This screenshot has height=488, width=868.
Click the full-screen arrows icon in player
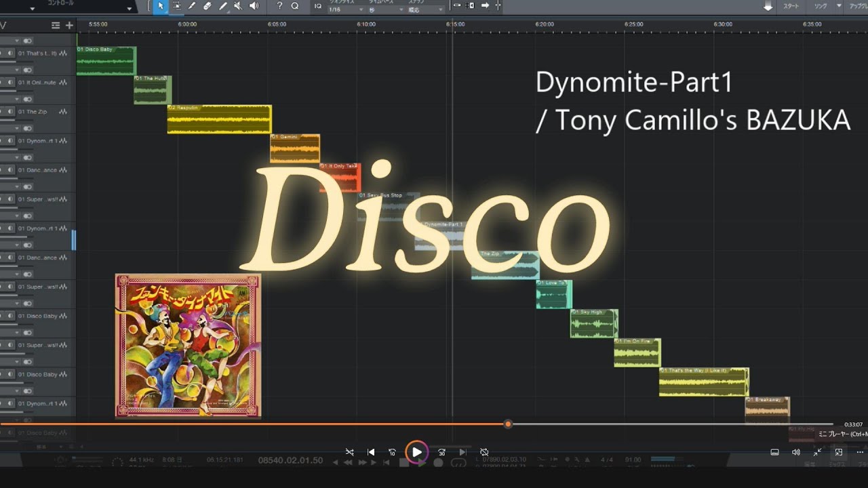point(817,452)
